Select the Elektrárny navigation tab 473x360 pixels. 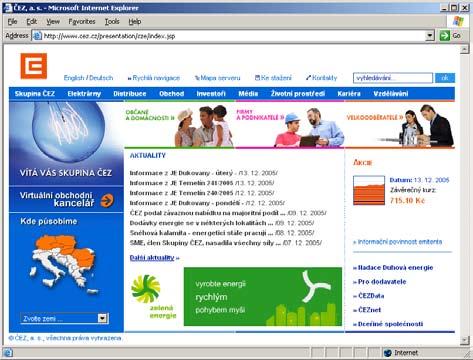[x=84, y=94]
